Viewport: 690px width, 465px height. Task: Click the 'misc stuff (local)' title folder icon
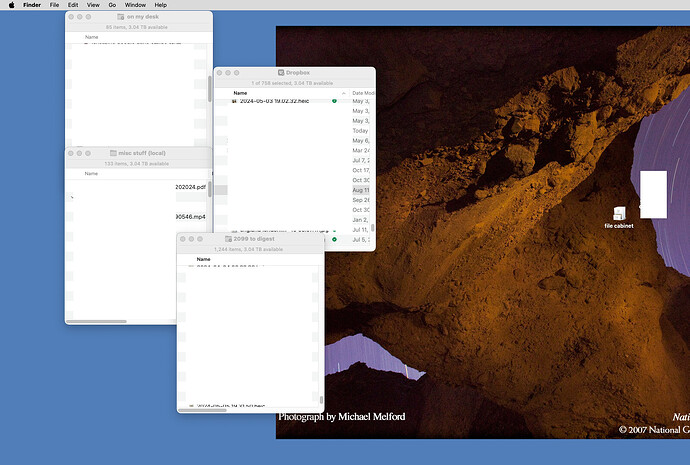(x=113, y=153)
